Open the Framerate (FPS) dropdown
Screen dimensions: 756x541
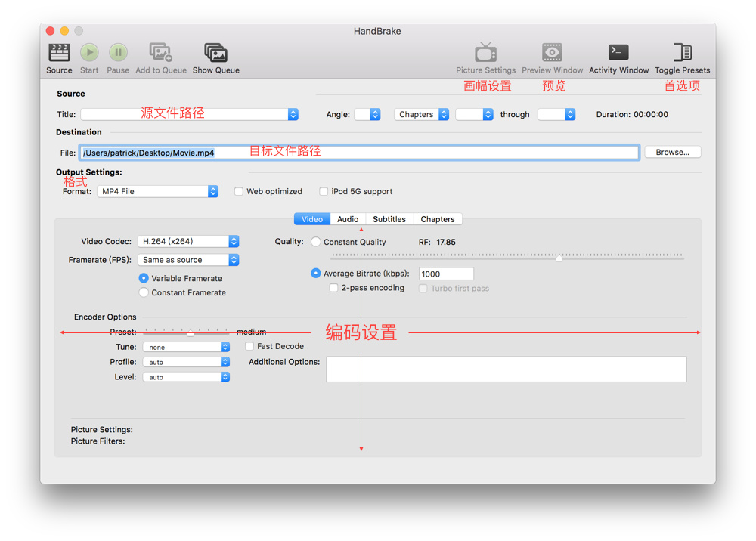(188, 260)
